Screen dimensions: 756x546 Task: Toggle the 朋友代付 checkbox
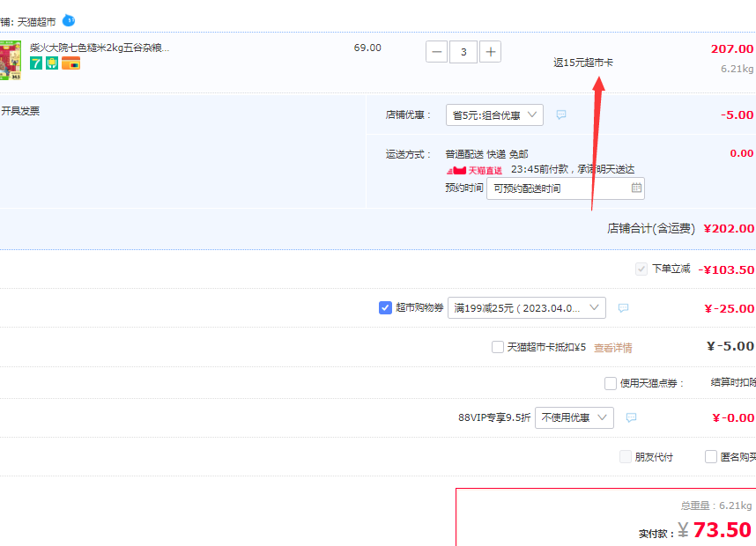point(626,456)
